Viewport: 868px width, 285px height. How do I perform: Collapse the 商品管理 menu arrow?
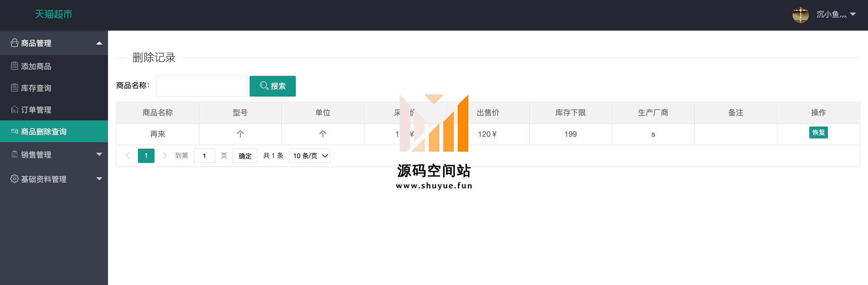pyautogui.click(x=99, y=43)
